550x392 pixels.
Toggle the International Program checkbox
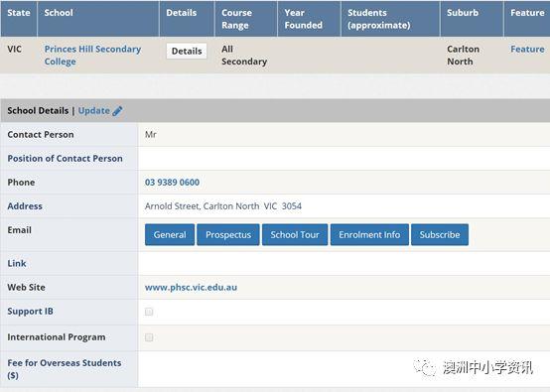click(x=149, y=337)
